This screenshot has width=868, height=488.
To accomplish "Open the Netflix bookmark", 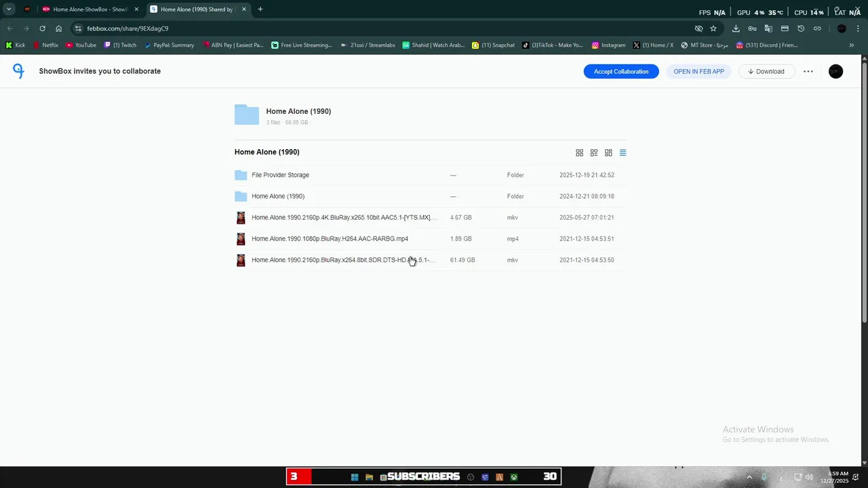I will (46, 45).
